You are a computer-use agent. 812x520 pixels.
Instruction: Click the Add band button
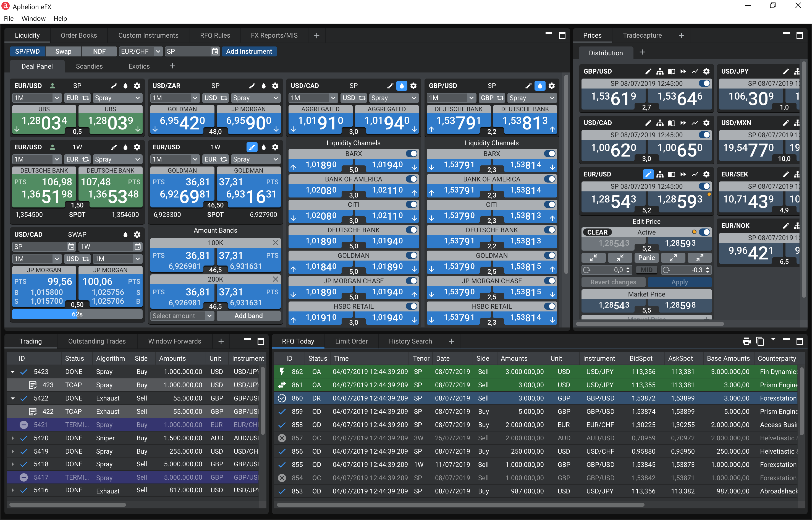249,316
